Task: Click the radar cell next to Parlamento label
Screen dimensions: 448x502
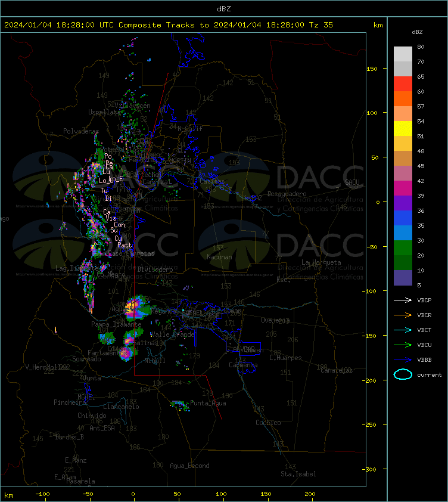Action: point(127,353)
